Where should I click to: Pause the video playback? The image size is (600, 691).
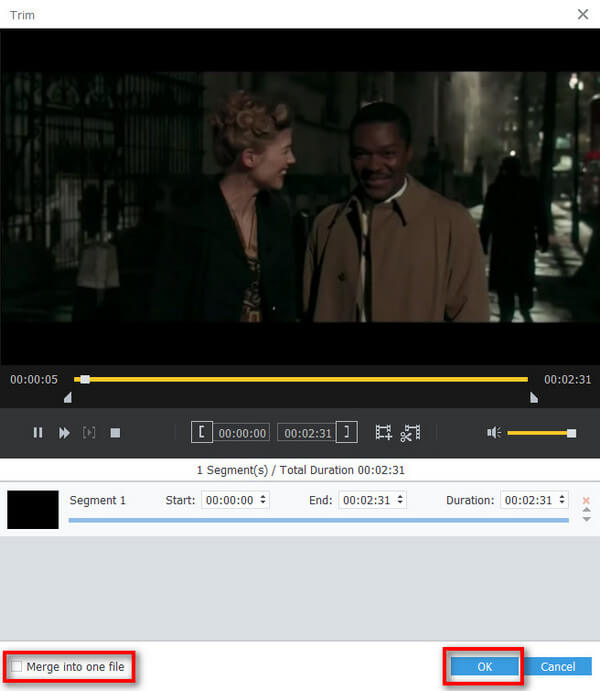coord(38,433)
